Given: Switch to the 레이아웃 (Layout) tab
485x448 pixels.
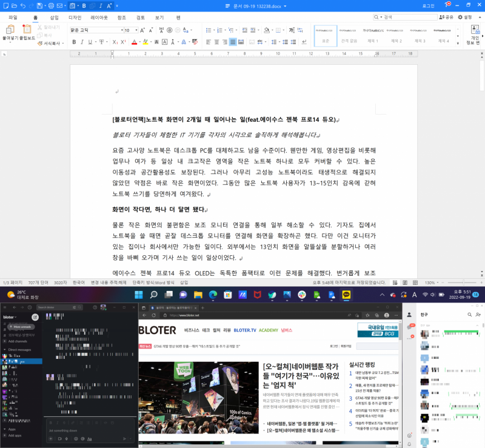Looking at the screenshot, I should coord(99,18).
